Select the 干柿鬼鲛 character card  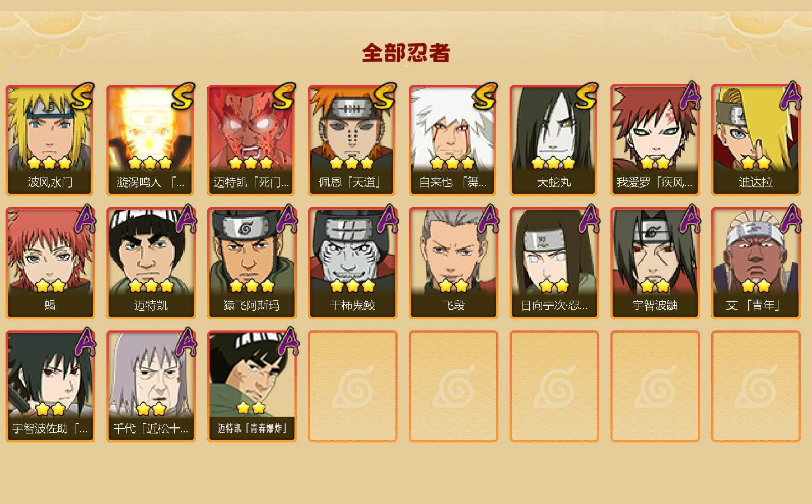[x=353, y=263]
